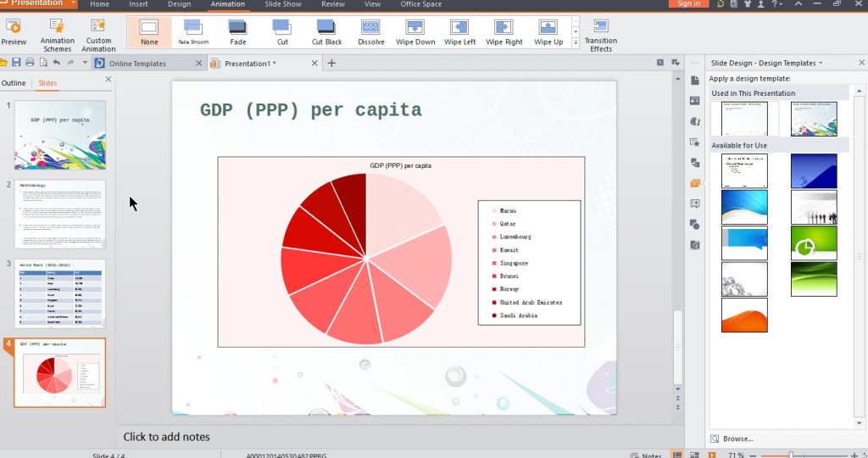Apply the green clock design template
Image resolution: width=868 pixels, height=458 pixels.
pos(814,243)
